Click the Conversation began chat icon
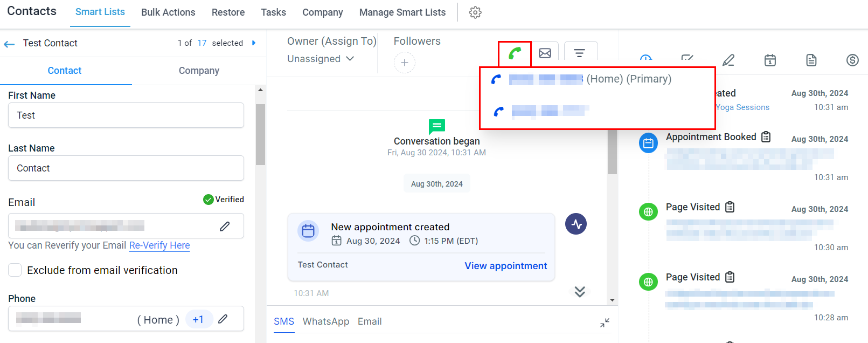Screen dimensions: 868x343 (x=437, y=127)
